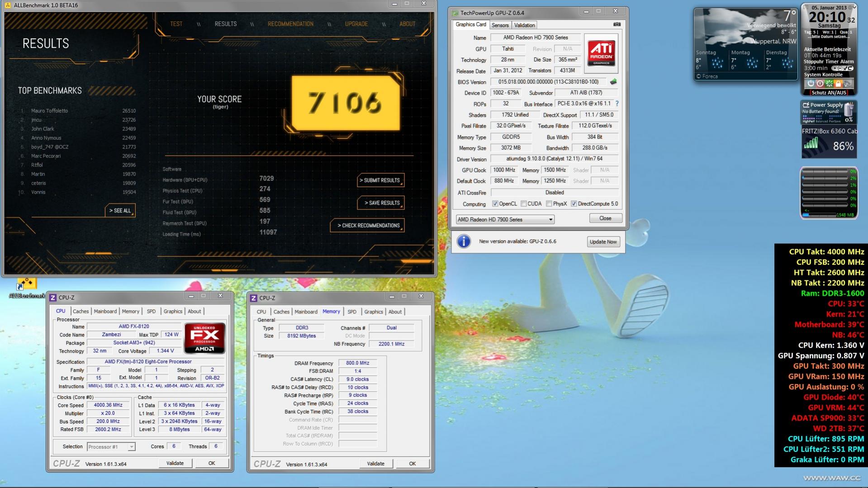Click the DRAM Frequency value 800.0 MHz
Screen dimensions: 868x488
point(358,363)
